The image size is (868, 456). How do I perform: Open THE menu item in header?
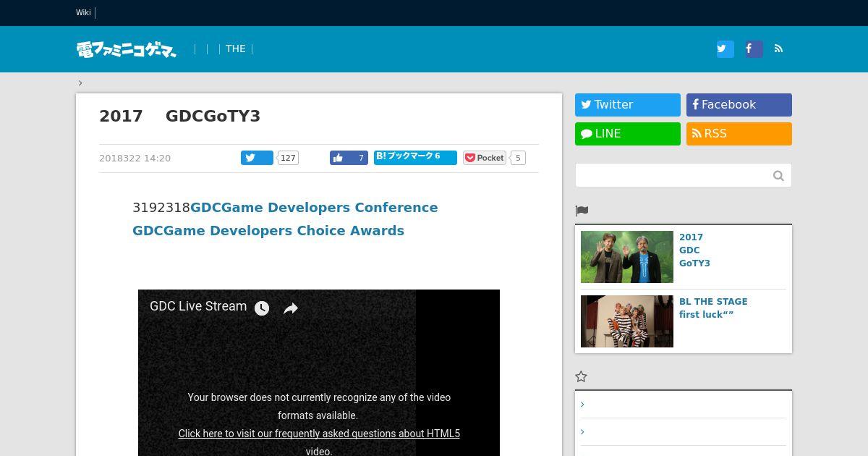click(236, 48)
